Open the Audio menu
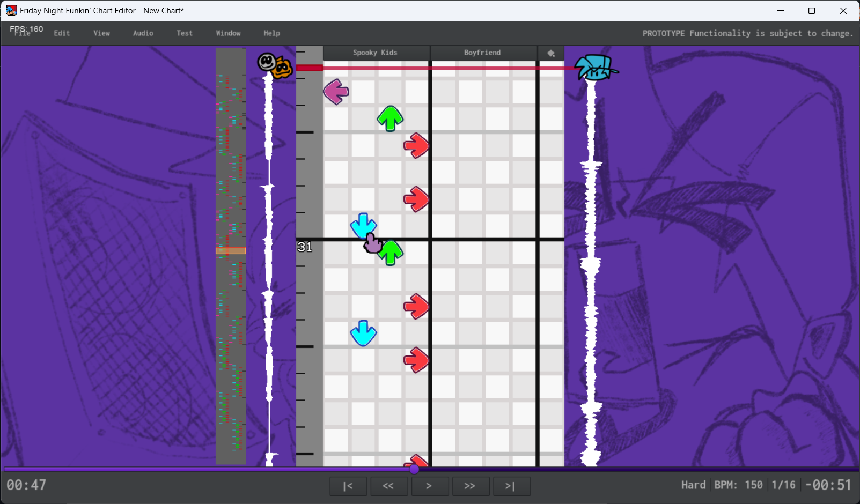This screenshot has height=504, width=860. click(143, 33)
